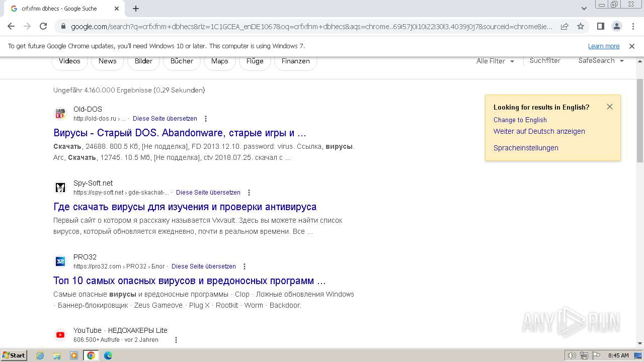Open more options for the PRO32 result
The image size is (644, 362).
[x=245, y=266]
